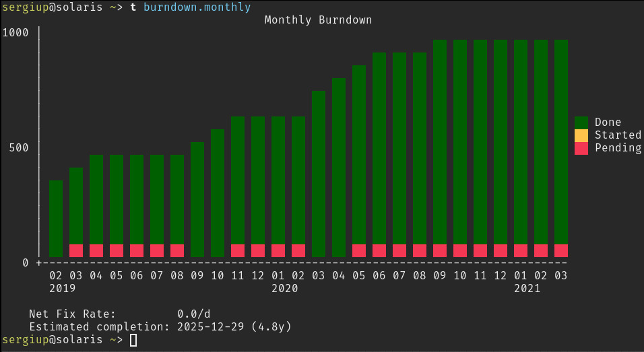
Task: Click 'sergiup@solaris' in the top prompt
Action: [52, 7]
